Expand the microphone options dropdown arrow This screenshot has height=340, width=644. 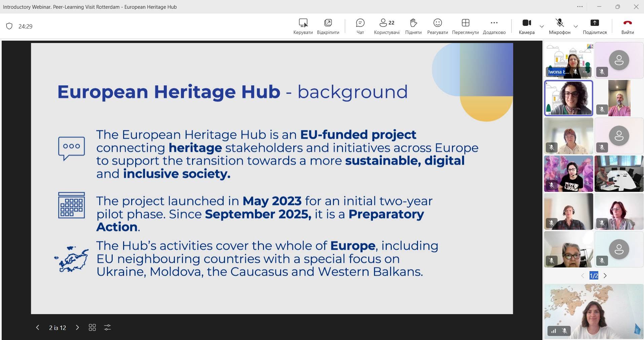[576, 26]
